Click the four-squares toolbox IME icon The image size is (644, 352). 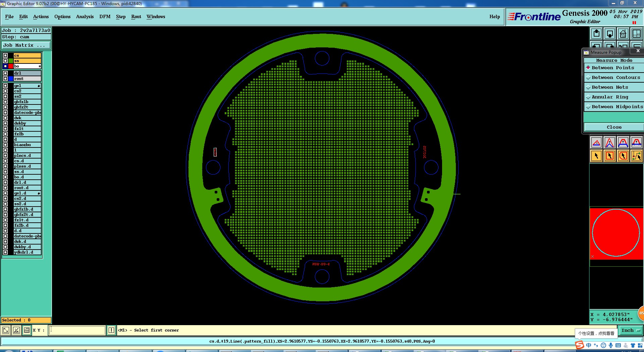[x=640, y=345]
